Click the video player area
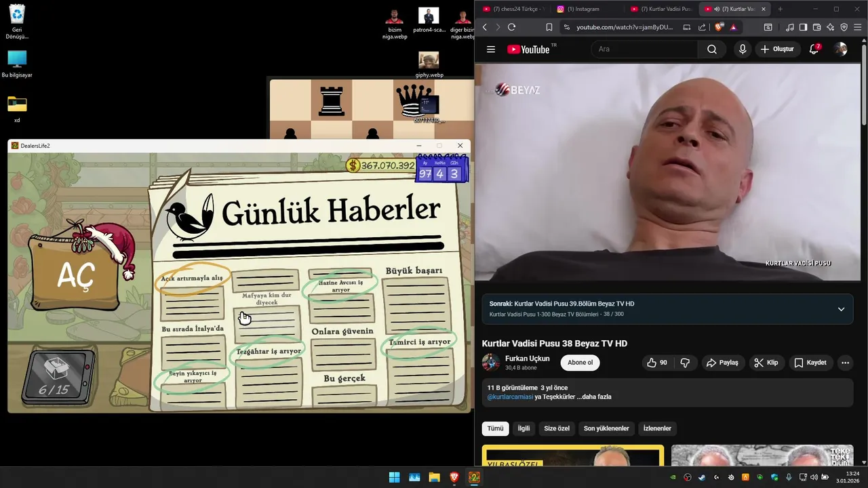The height and width of the screenshot is (488, 868). (667, 172)
